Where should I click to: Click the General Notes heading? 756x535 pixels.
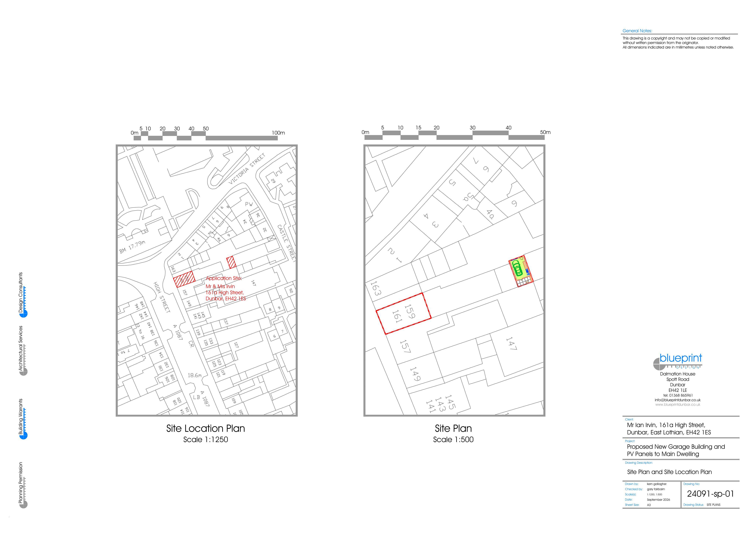(x=637, y=31)
